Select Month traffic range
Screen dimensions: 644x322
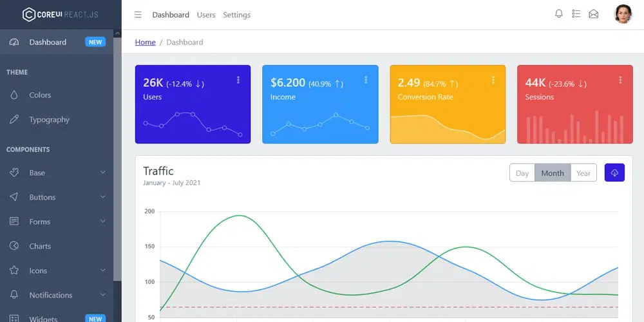[x=553, y=173]
